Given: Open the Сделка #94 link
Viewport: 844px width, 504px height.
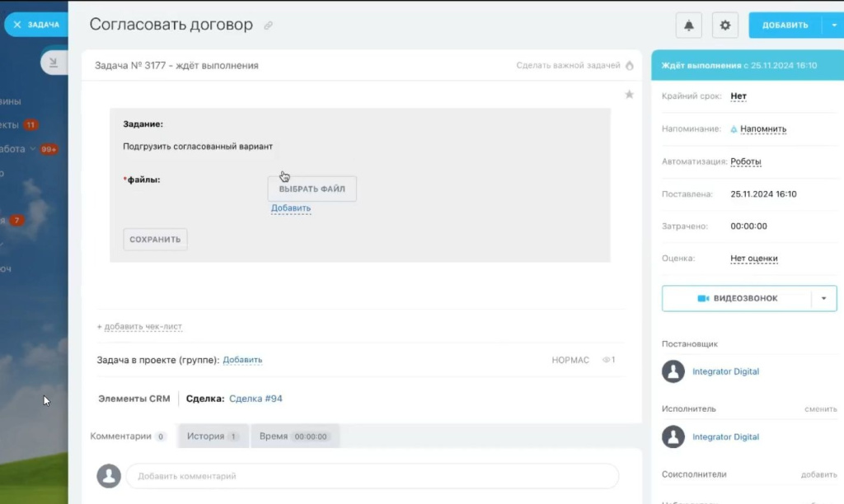Looking at the screenshot, I should click(256, 399).
